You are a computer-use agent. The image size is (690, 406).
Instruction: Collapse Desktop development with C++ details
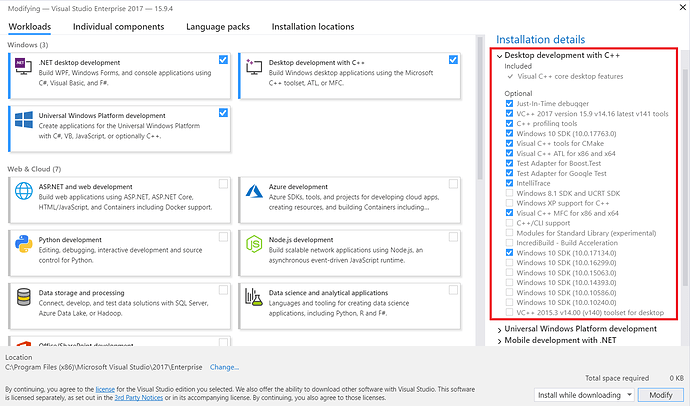point(499,56)
